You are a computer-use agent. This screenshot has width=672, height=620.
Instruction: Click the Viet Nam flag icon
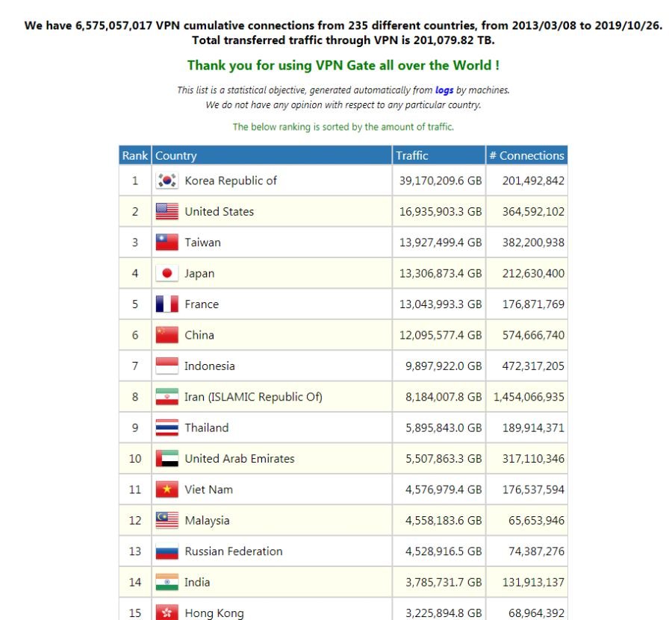(167, 489)
